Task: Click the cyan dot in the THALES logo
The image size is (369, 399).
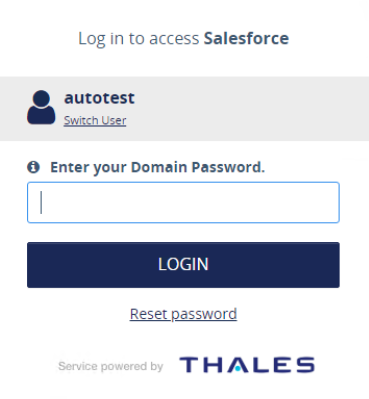Action: [x=238, y=369]
